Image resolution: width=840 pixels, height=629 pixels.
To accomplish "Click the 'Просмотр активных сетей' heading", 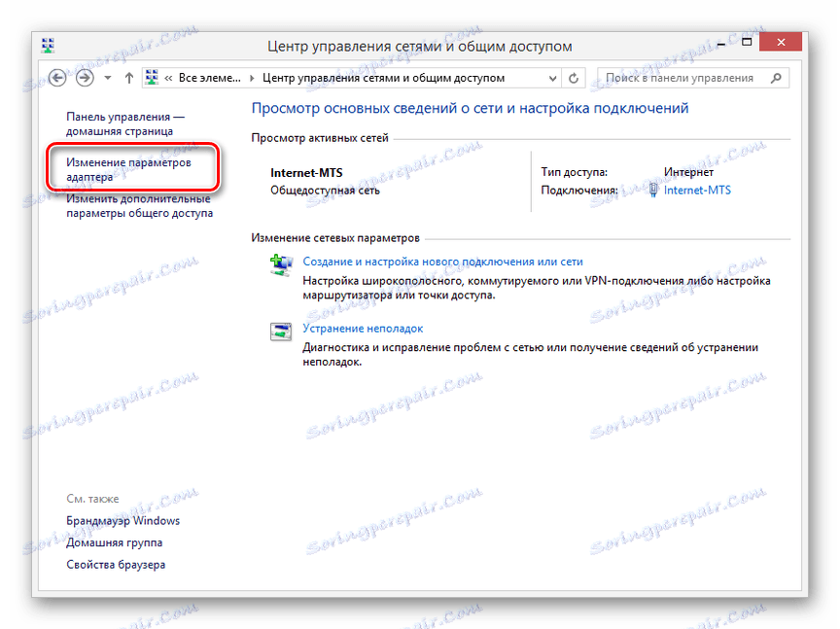I will pyautogui.click(x=320, y=138).
